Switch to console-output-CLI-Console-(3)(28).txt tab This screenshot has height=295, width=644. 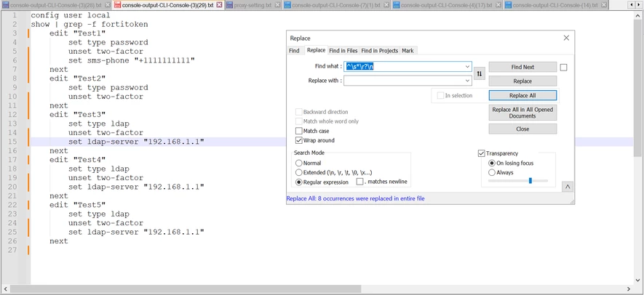coord(55,5)
